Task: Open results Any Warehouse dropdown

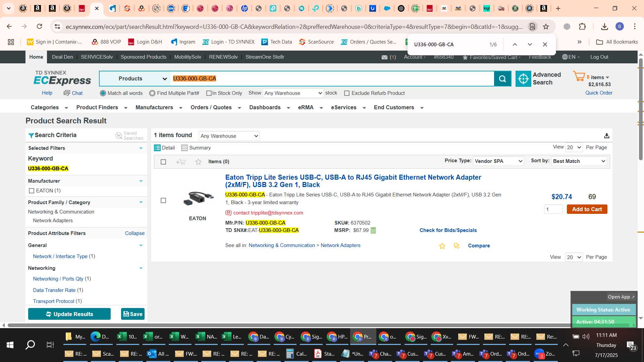Action: pos(229,136)
